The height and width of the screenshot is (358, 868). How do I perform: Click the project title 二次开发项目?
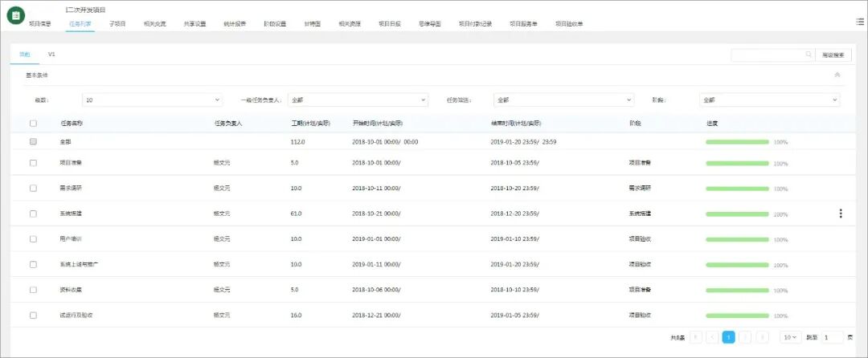[x=85, y=10]
